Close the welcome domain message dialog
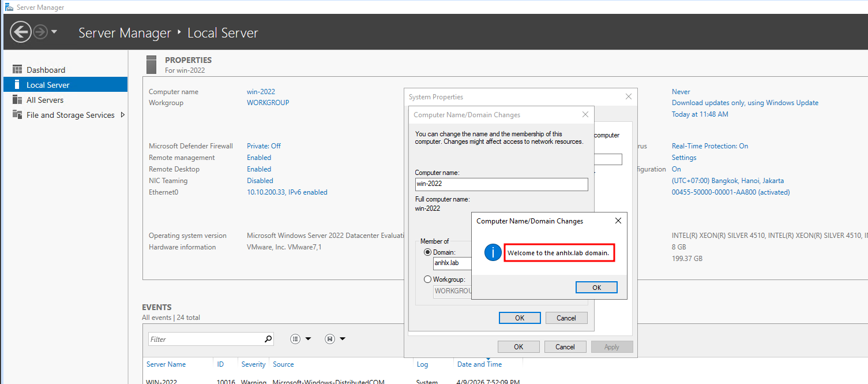The image size is (868, 384). (618, 221)
